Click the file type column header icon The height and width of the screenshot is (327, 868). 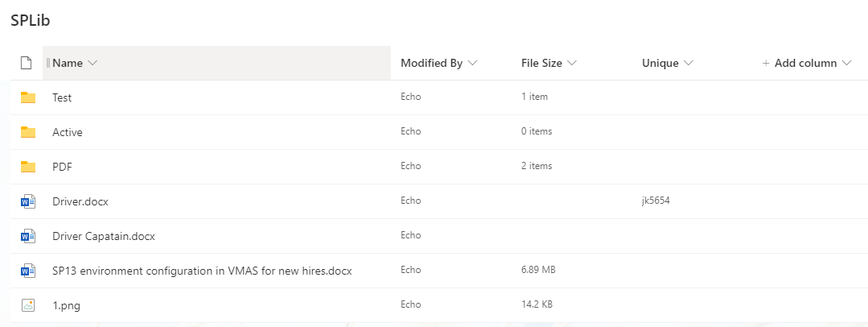[26, 63]
